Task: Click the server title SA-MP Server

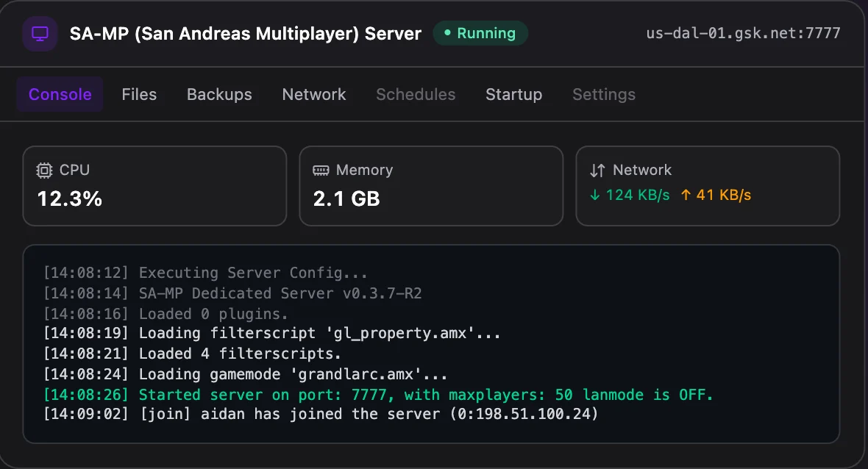Action: (245, 34)
